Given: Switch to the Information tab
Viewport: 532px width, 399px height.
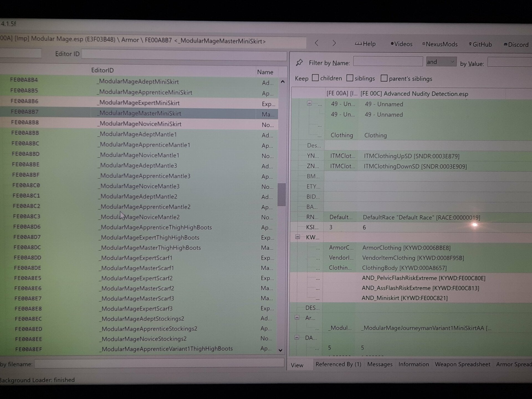Looking at the screenshot, I should [x=414, y=364].
